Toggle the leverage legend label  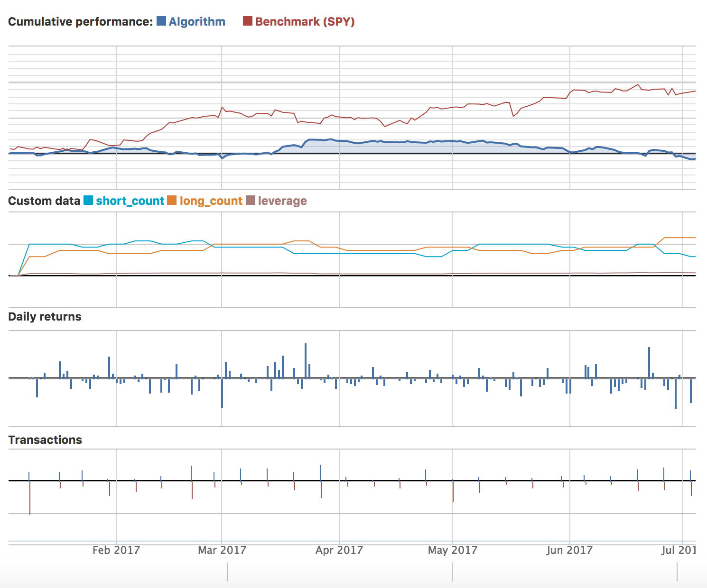point(282,201)
